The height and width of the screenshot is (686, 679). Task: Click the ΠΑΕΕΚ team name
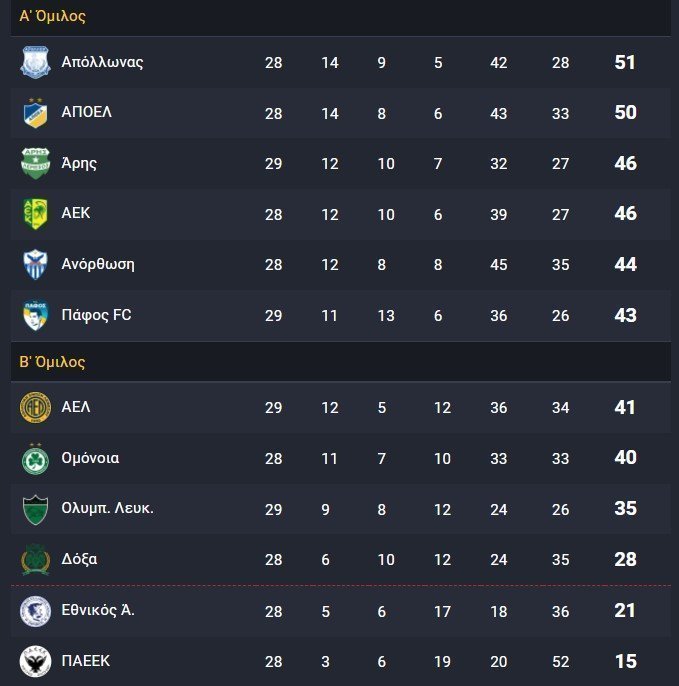86,661
